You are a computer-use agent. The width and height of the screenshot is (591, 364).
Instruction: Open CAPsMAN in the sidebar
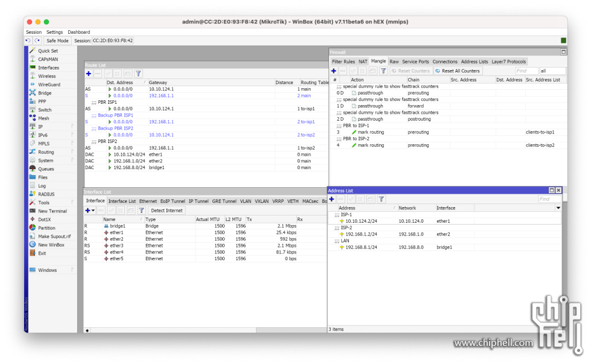point(48,59)
